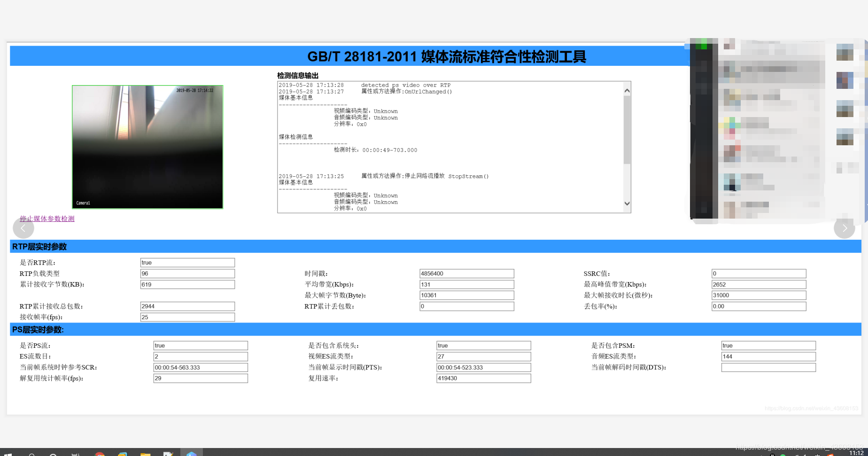Click the 当前帧系统时钟参考SCR field
The image size is (868, 456).
pyautogui.click(x=201, y=367)
